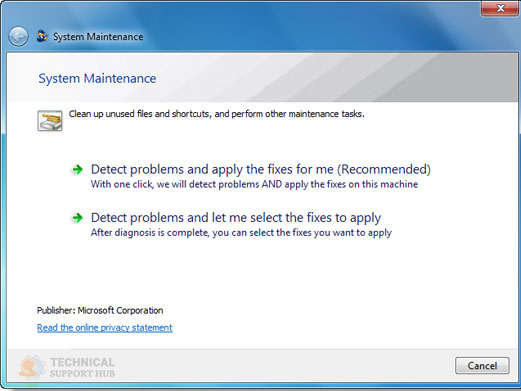Click 'With one click, we will detect problems' subtext
Image resolution: width=521 pixels, height=391 pixels.
click(254, 184)
